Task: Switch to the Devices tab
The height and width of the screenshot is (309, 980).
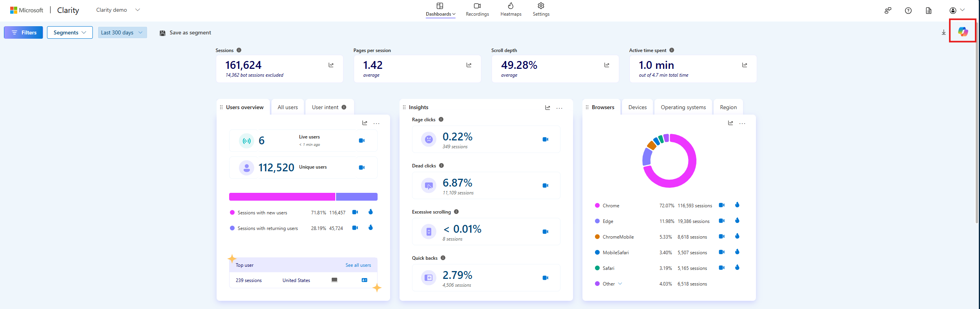Action: pos(637,107)
